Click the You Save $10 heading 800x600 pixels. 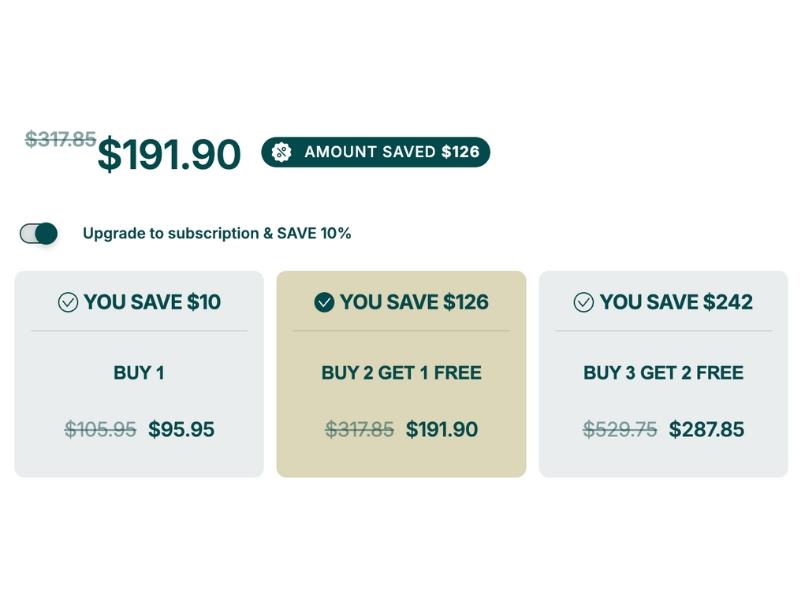click(152, 302)
